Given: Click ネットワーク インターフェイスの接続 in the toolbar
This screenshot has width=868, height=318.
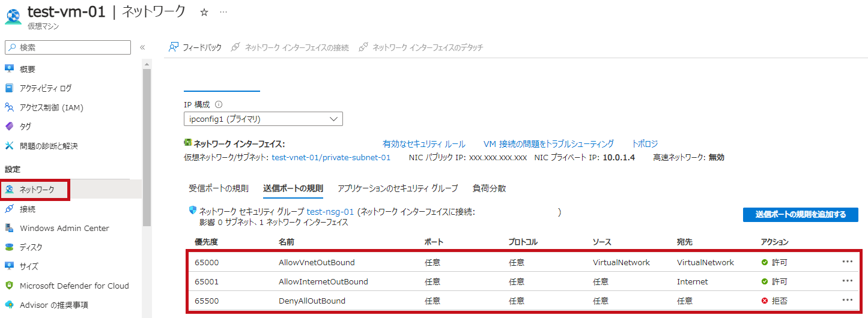Looking at the screenshot, I should pyautogui.click(x=290, y=47).
